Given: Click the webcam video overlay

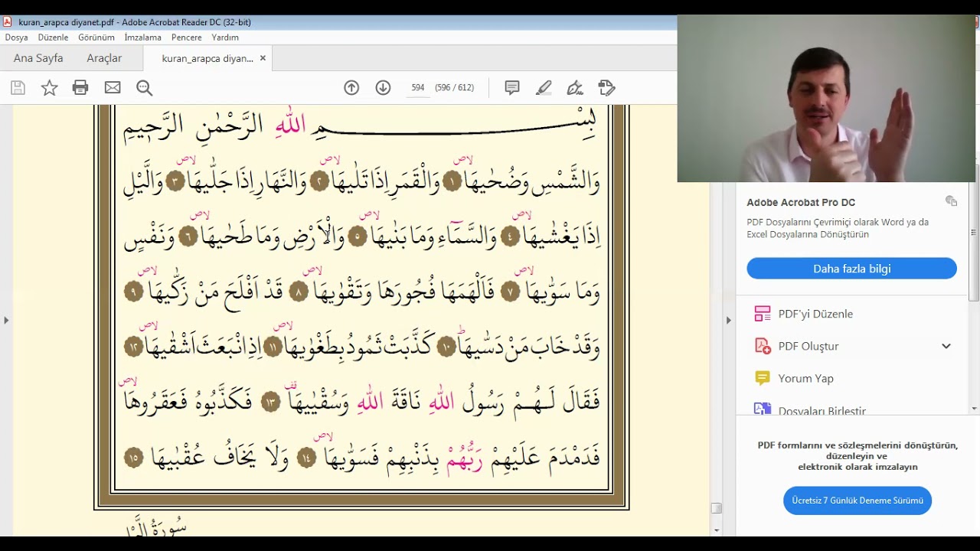Looking at the screenshot, I should pyautogui.click(x=826, y=99).
